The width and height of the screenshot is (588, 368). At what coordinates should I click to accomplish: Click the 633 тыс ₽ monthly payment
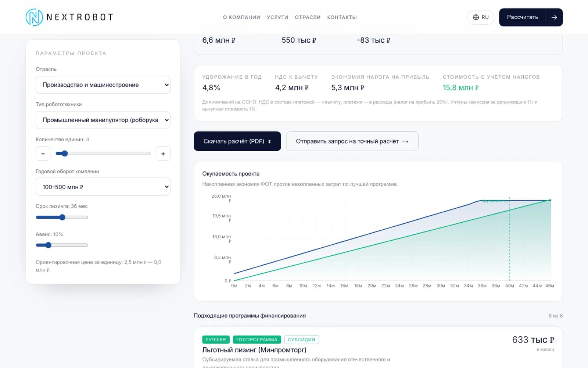pyautogui.click(x=533, y=340)
